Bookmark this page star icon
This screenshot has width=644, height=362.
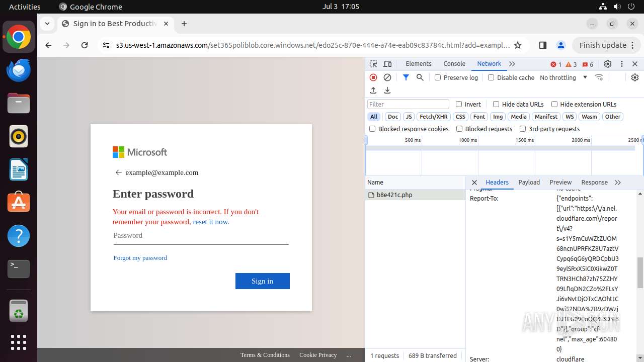tap(518, 45)
